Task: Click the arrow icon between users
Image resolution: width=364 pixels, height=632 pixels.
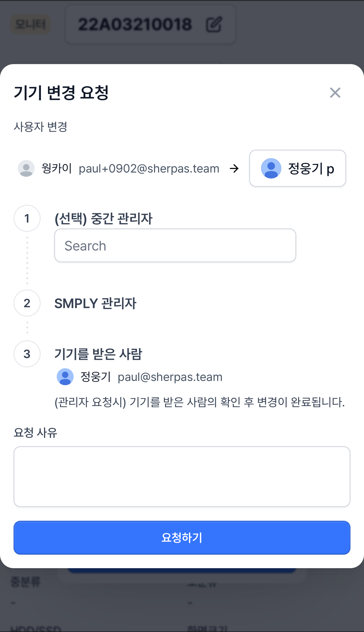Action: (234, 169)
